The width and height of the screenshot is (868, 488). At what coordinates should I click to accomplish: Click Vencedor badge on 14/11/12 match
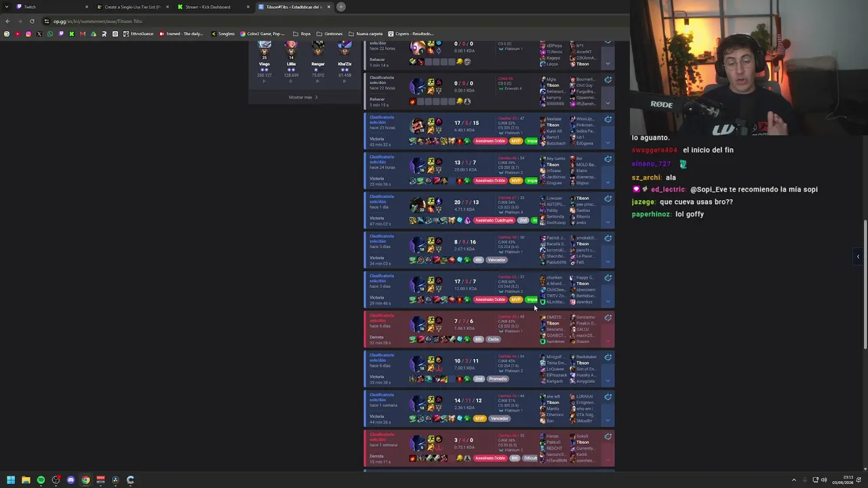[500, 418]
